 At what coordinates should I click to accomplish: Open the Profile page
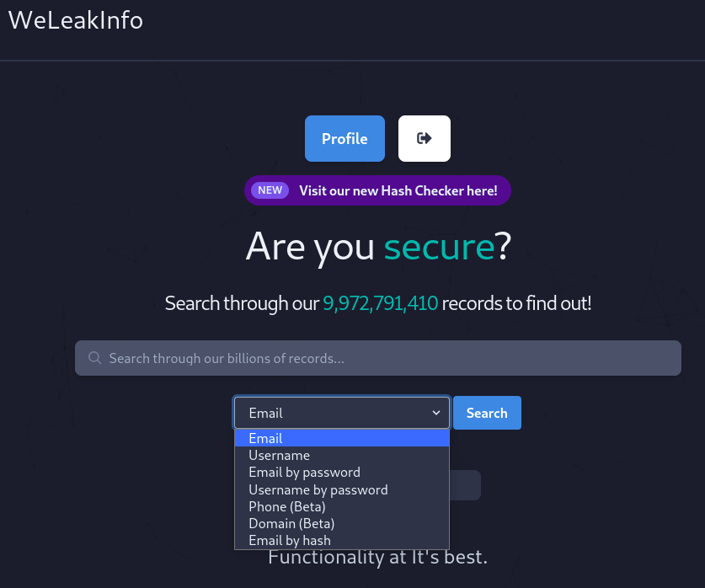click(x=344, y=138)
